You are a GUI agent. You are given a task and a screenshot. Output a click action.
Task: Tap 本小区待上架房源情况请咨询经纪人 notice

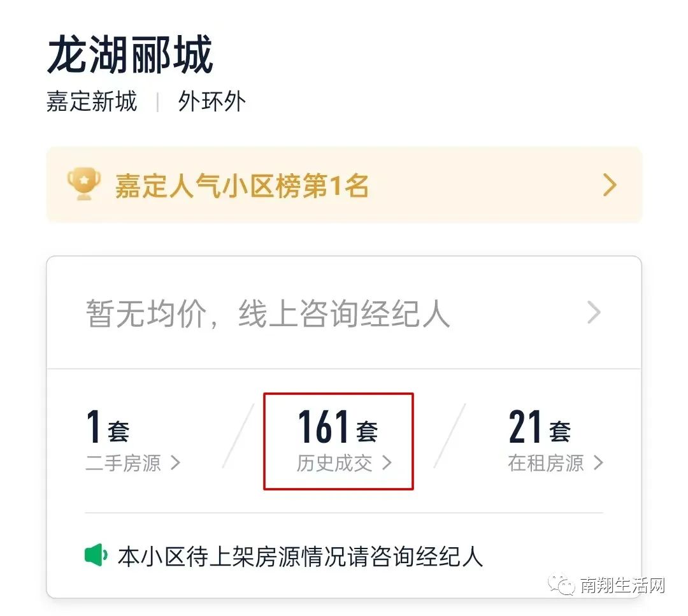coord(300,556)
